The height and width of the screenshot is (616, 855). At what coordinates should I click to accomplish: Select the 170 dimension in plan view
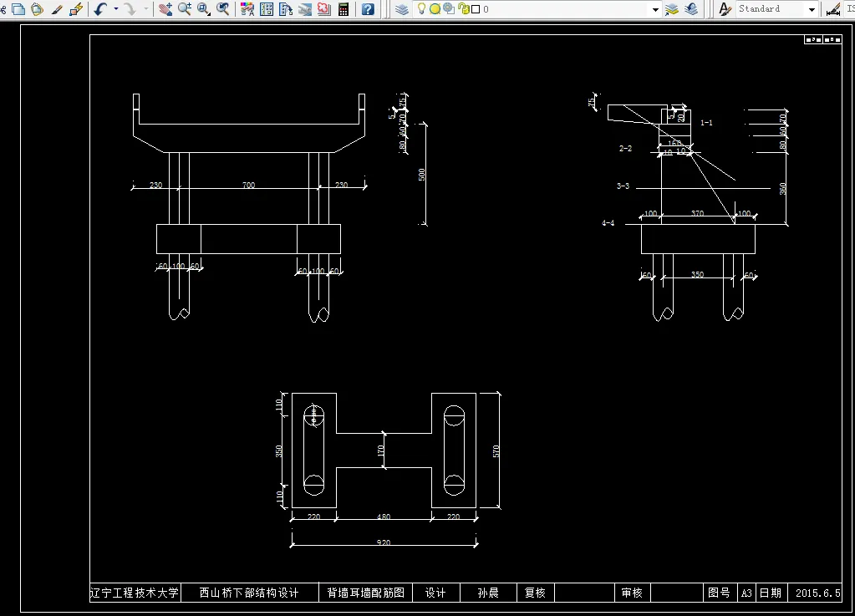tap(380, 451)
